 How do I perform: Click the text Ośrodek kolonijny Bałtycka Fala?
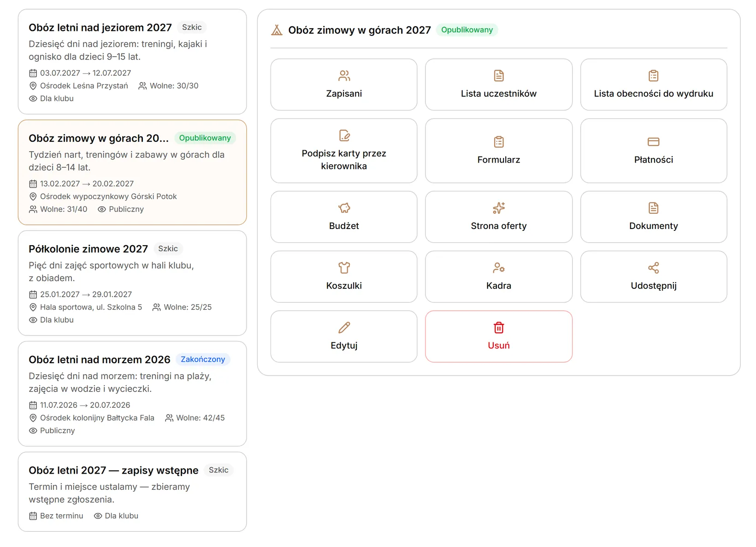point(97,418)
